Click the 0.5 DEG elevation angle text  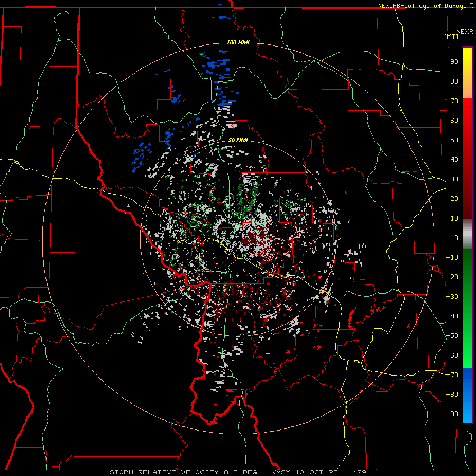pos(241,472)
